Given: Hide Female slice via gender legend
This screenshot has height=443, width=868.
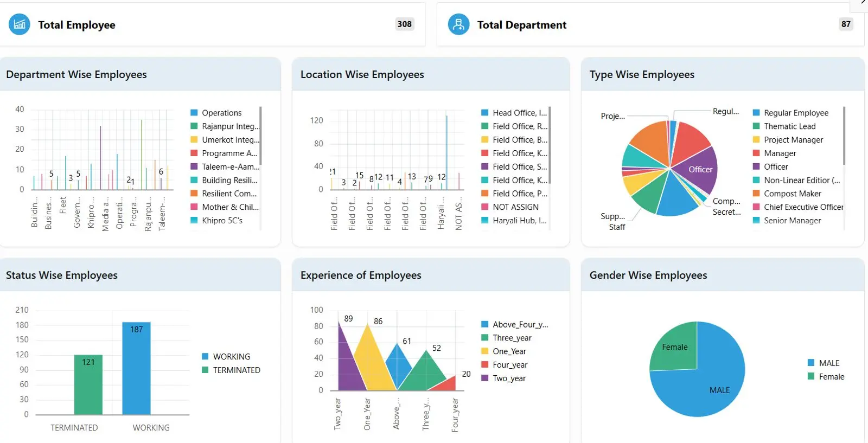Looking at the screenshot, I should 831,377.
